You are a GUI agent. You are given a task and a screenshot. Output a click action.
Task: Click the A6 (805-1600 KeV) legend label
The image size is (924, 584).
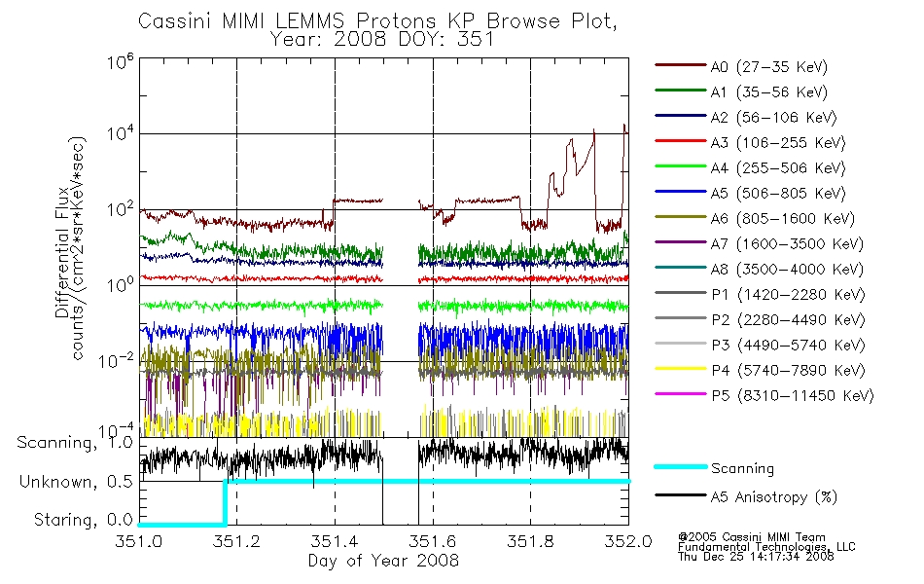[x=783, y=219]
